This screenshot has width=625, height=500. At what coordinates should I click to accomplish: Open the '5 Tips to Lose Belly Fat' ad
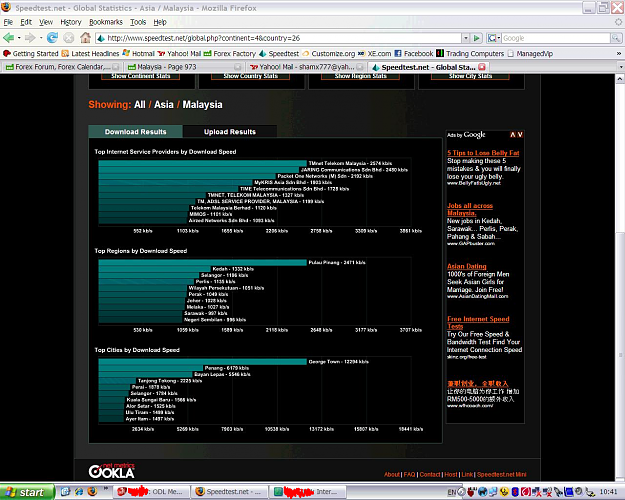pos(483,153)
